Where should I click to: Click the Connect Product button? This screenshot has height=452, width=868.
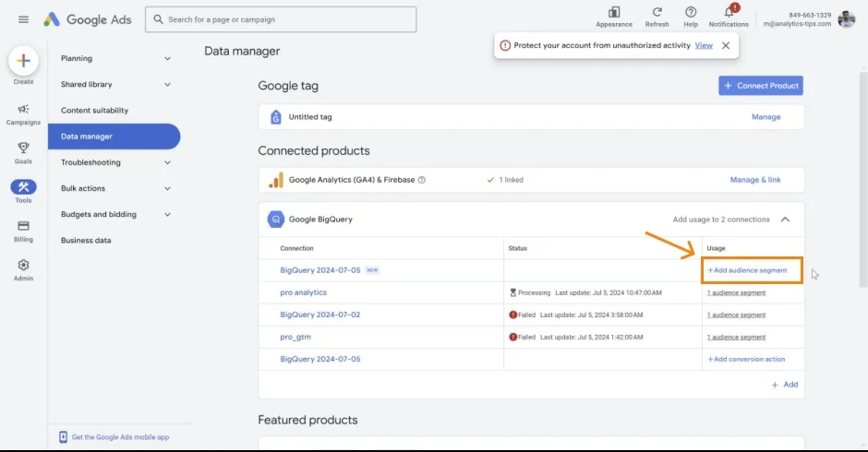click(761, 86)
